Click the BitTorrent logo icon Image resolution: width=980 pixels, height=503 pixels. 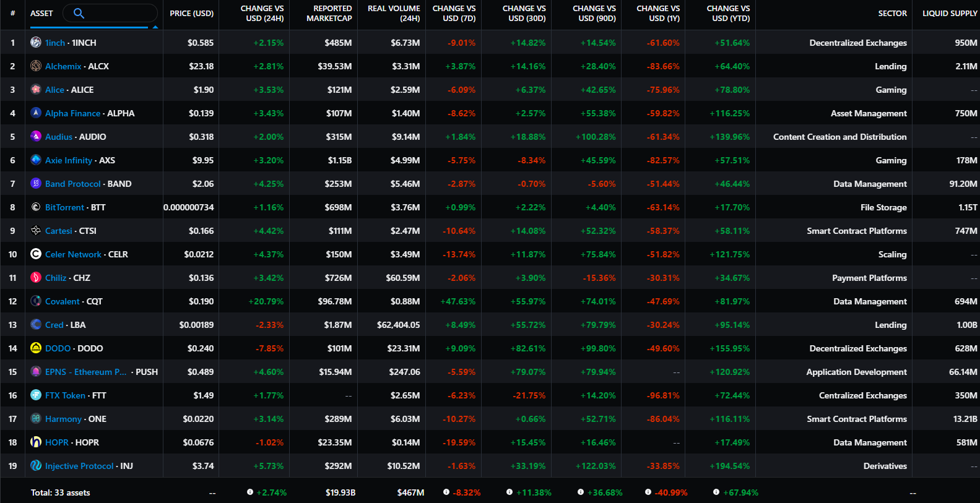coord(36,207)
